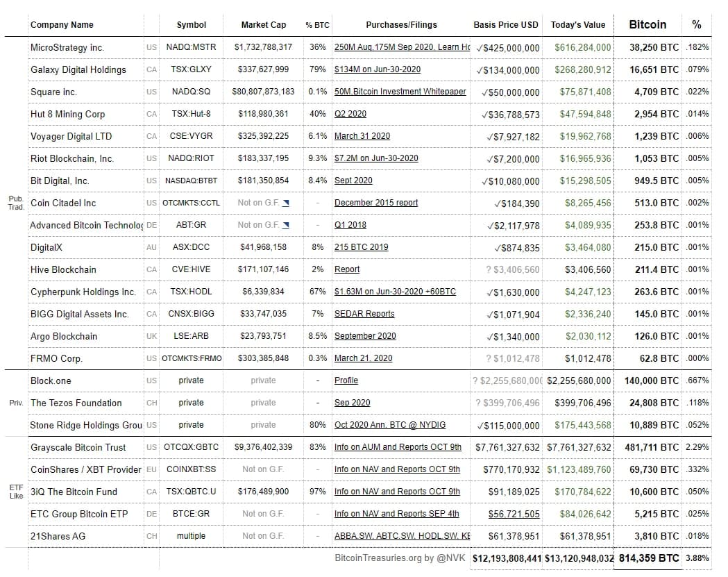Click the '% BTC' column header
Viewport: 728px width, 577px height.
point(318,25)
